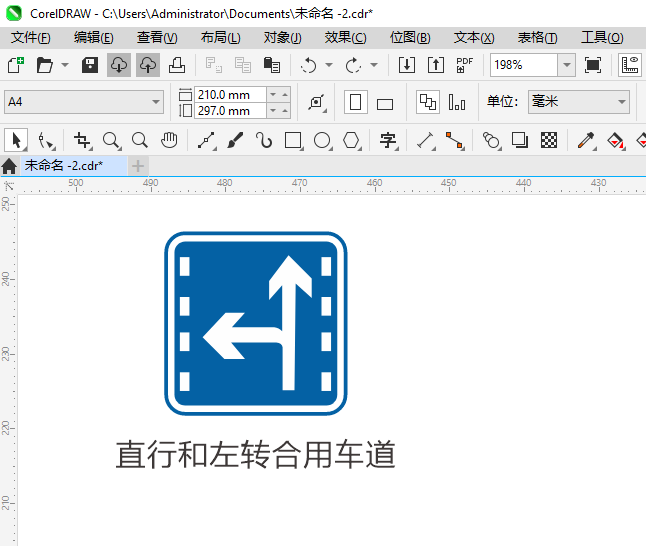Click the cloud download icon

click(x=119, y=65)
